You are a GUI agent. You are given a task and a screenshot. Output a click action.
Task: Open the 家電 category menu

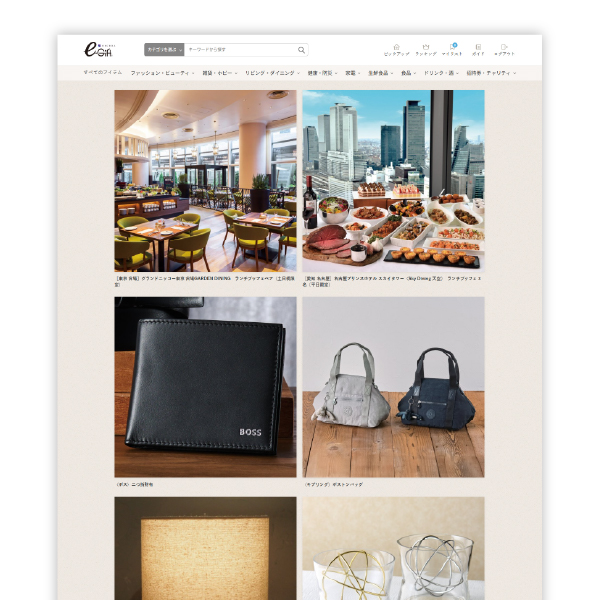pos(352,73)
